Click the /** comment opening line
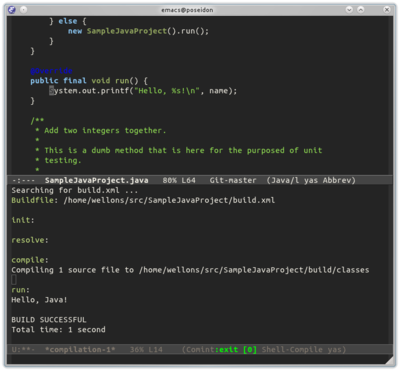 coord(37,120)
